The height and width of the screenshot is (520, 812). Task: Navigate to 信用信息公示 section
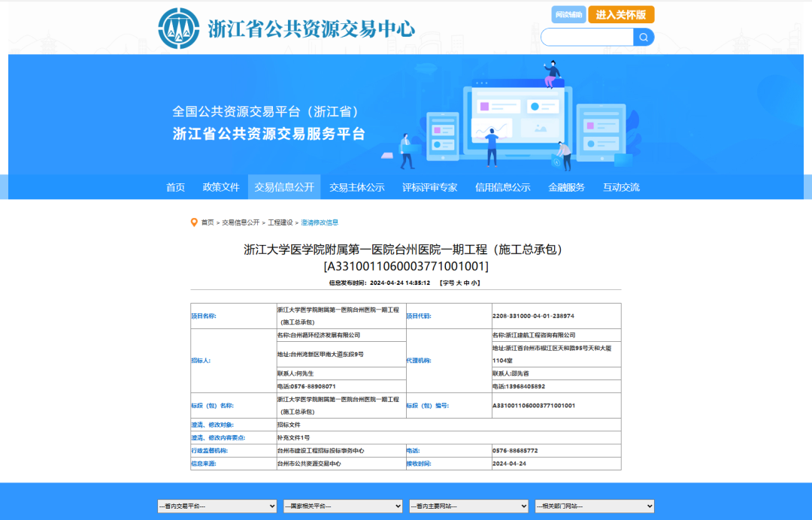502,187
